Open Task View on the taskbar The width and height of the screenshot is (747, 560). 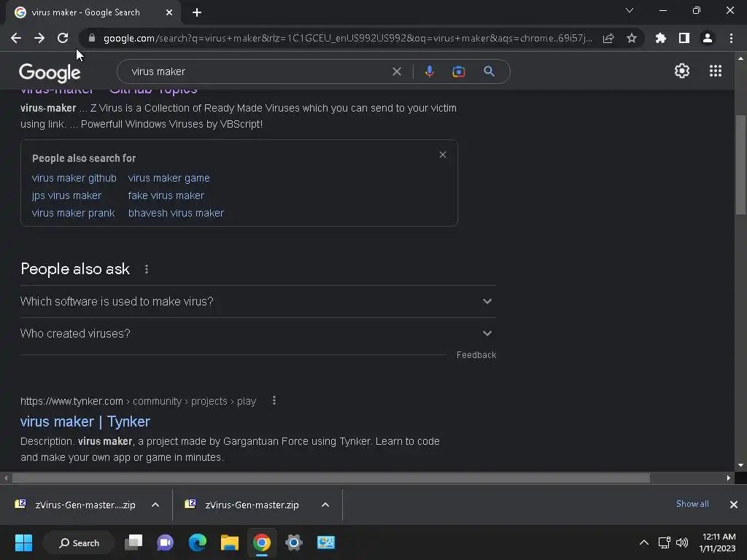pyautogui.click(x=133, y=542)
